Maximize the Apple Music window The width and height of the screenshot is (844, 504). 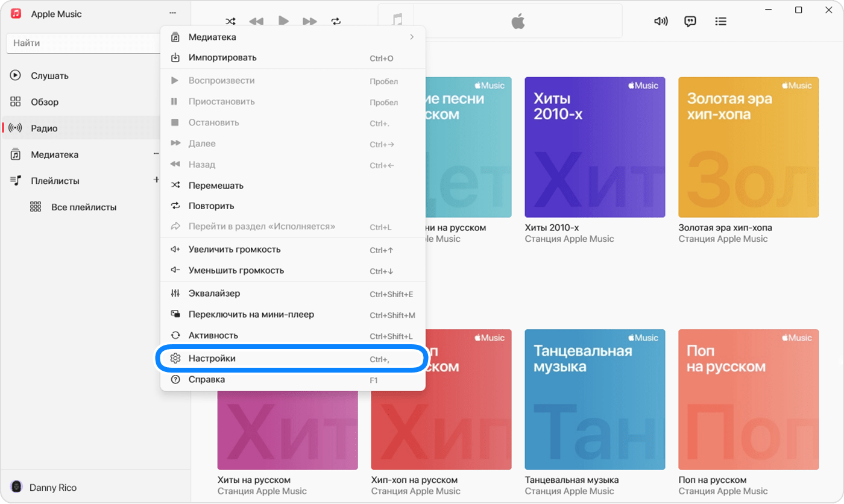pyautogui.click(x=798, y=10)
